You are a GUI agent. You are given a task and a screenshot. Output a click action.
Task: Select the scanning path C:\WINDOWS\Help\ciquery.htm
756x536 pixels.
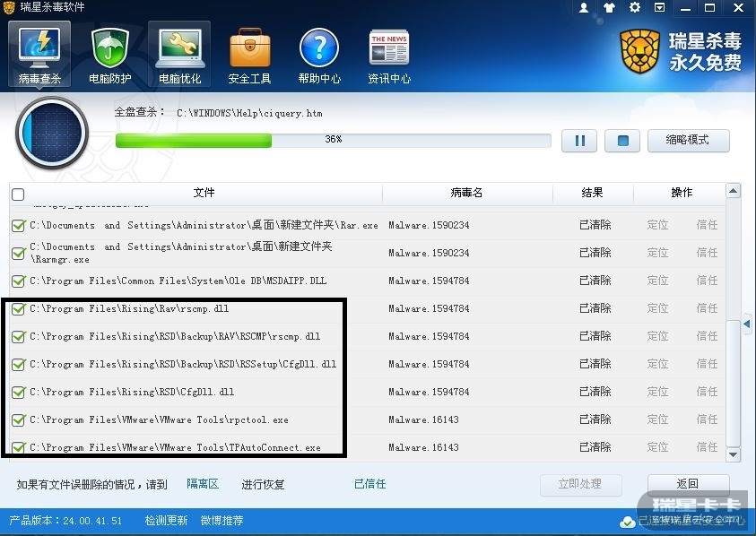pos(249,113)
